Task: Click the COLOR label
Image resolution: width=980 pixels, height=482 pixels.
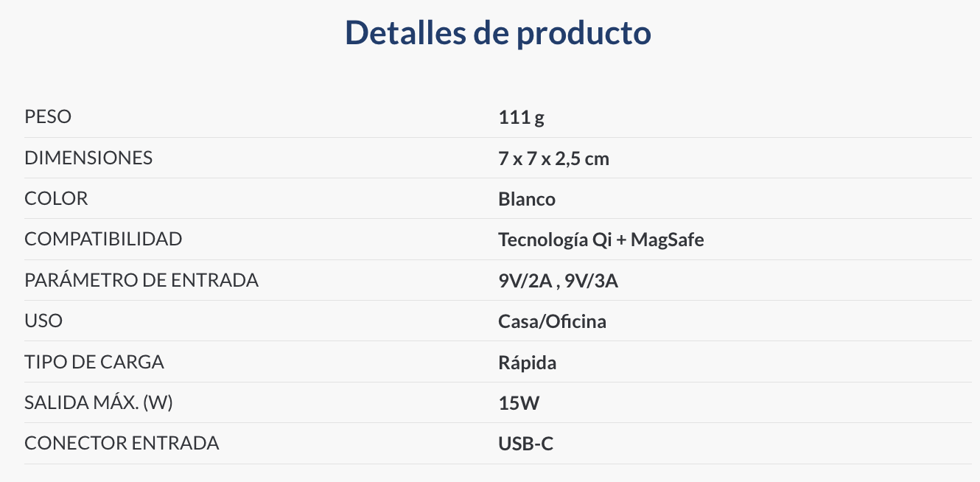Action: [56, 199]
